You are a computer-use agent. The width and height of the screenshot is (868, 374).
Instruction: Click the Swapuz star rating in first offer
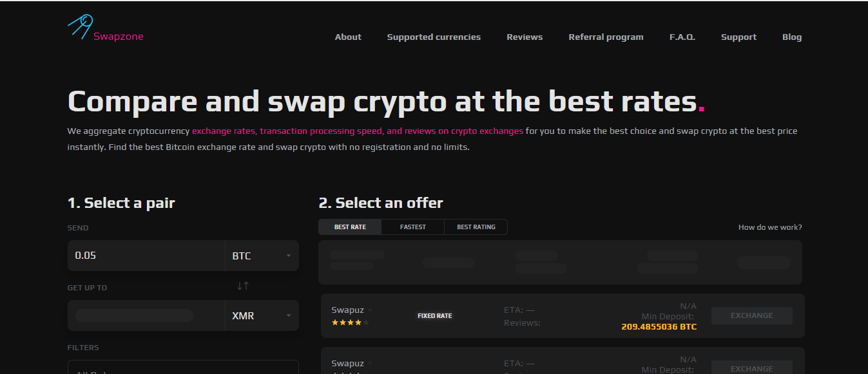click(351, 323)
